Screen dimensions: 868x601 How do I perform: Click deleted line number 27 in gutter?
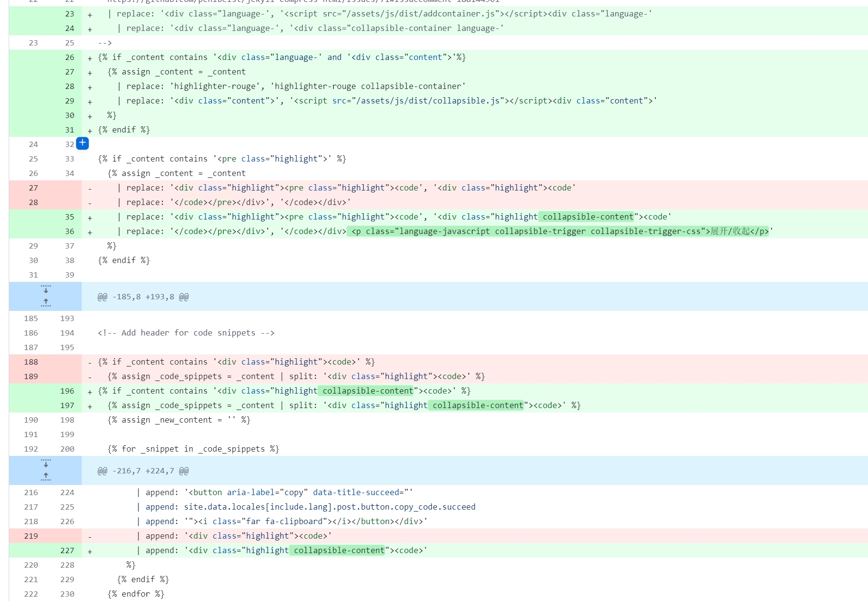pyautogui.click(x=33, y=188)
